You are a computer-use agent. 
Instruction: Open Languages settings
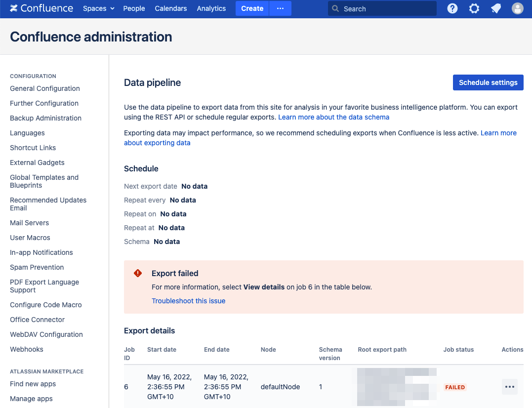[x=27, y=133]
